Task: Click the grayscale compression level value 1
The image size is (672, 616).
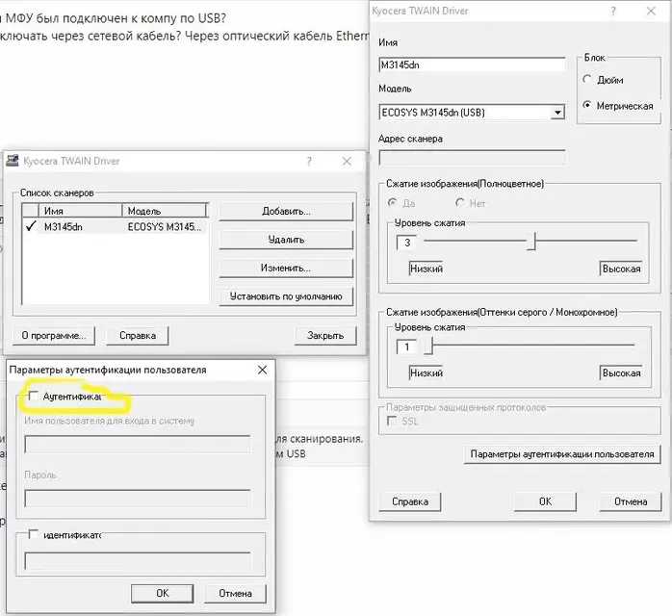Action: coord(406,347)
